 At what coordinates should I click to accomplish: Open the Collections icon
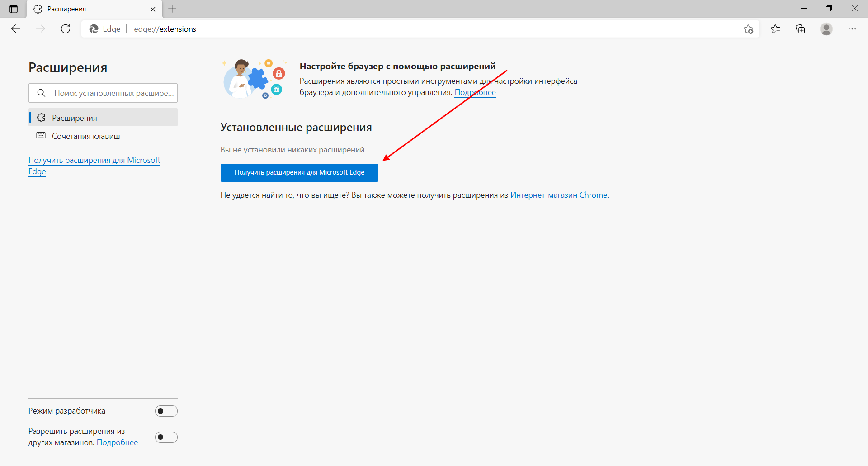(800, 29)
